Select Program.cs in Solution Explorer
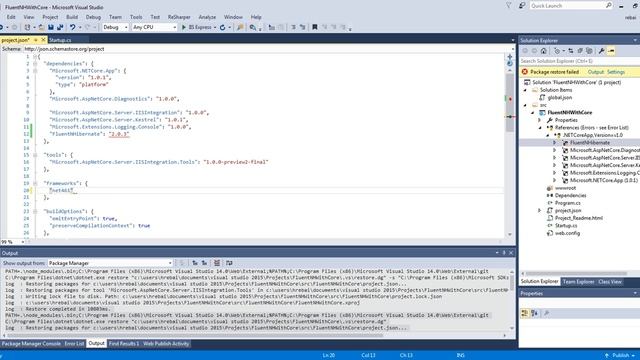This screenshot has width=640, height=360. [x=568, y=203]
